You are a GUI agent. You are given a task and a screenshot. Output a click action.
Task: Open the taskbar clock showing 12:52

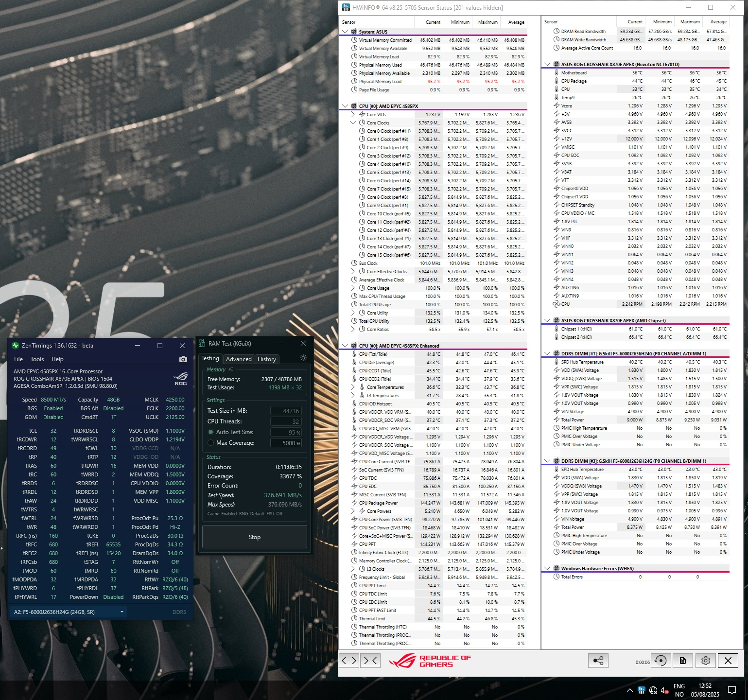705,690
